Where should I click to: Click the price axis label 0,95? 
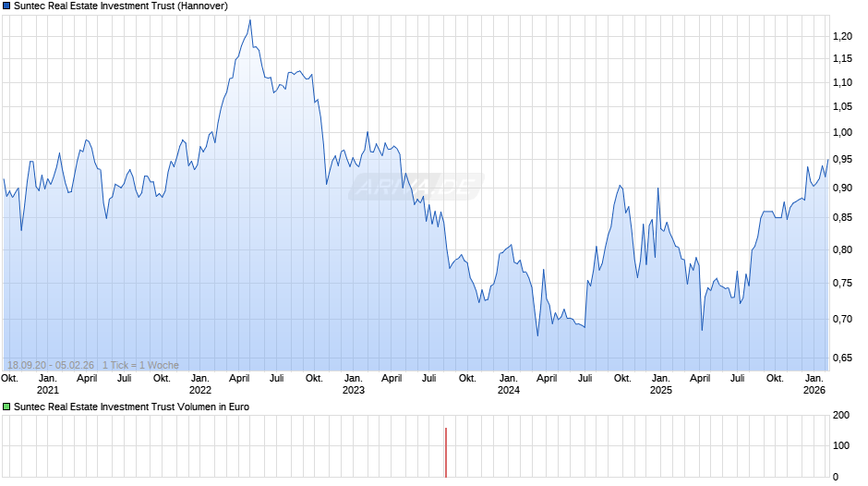click(x=842, y=160)
